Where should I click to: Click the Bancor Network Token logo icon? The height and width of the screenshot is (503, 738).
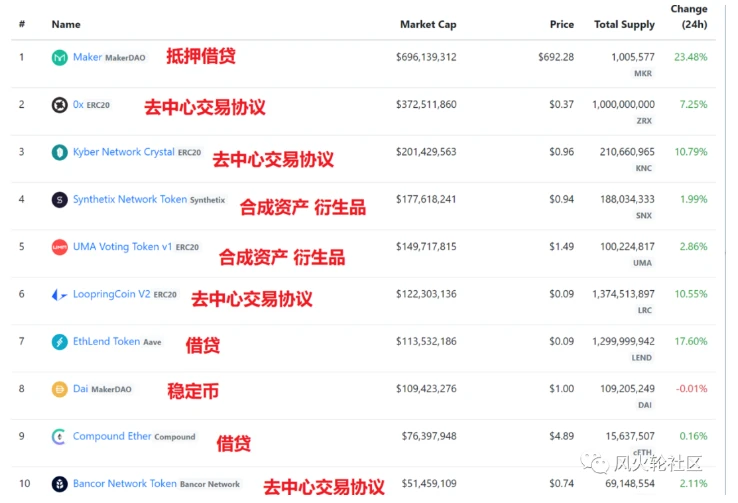tap(59, 484)
